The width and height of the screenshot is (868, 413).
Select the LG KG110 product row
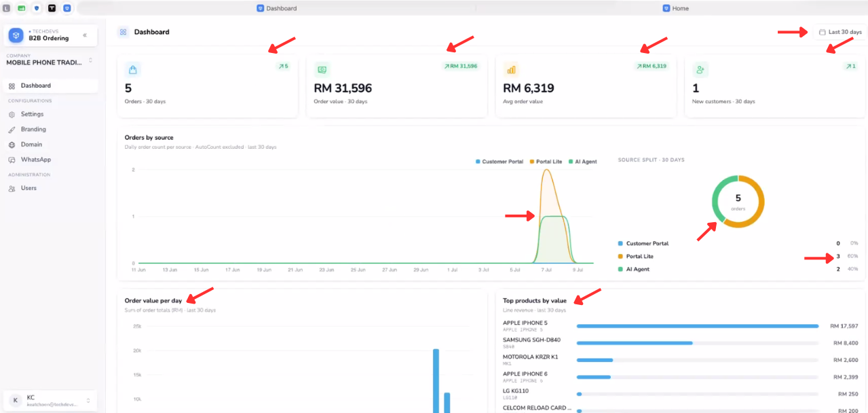tap(681, 393)
